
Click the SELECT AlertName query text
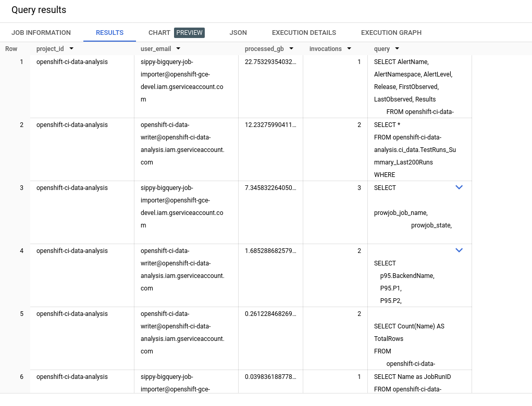(x=401, y=61)
